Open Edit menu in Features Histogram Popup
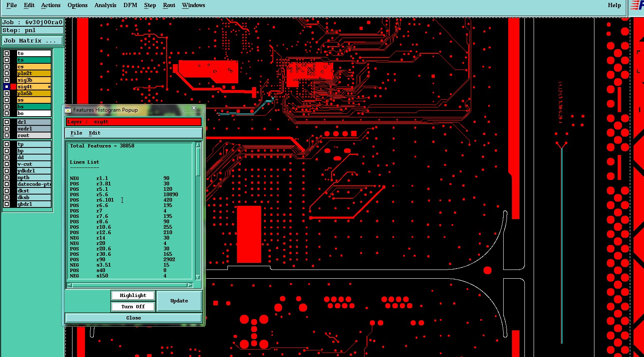The height and width of the screenshot is (357, 644). (x=95, y=133)
